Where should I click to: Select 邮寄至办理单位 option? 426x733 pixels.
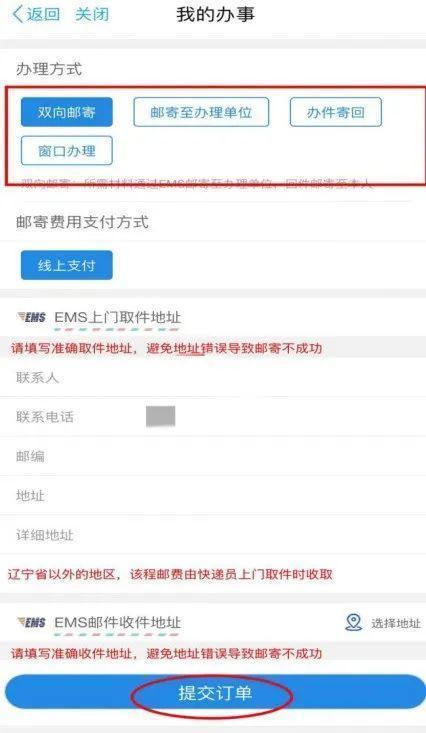(x=201, y=112)
